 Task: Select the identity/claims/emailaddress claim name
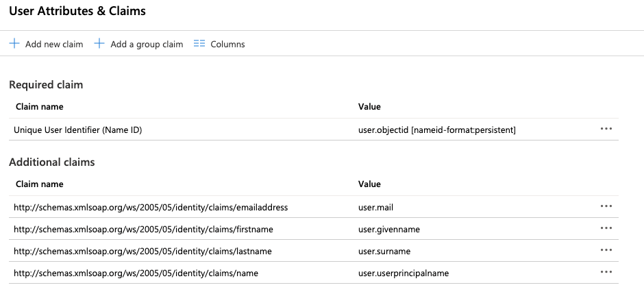point(151,207)
